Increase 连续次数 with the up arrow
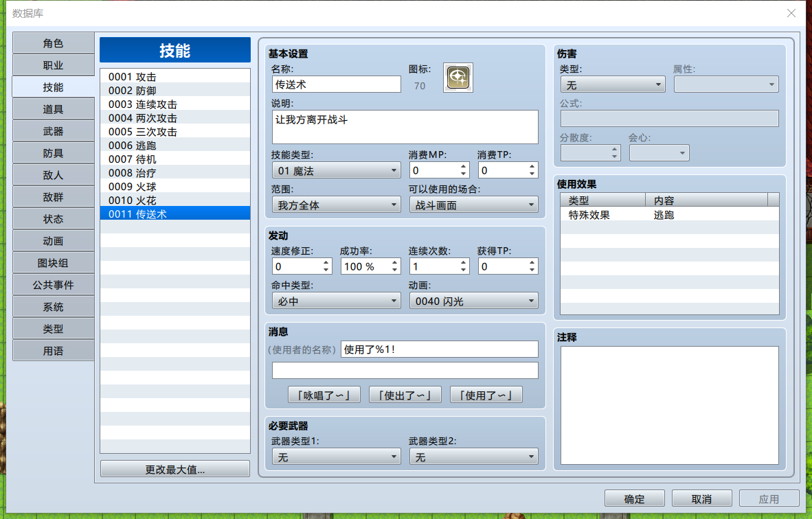812x519 pixels. click(x=464, y=263)
